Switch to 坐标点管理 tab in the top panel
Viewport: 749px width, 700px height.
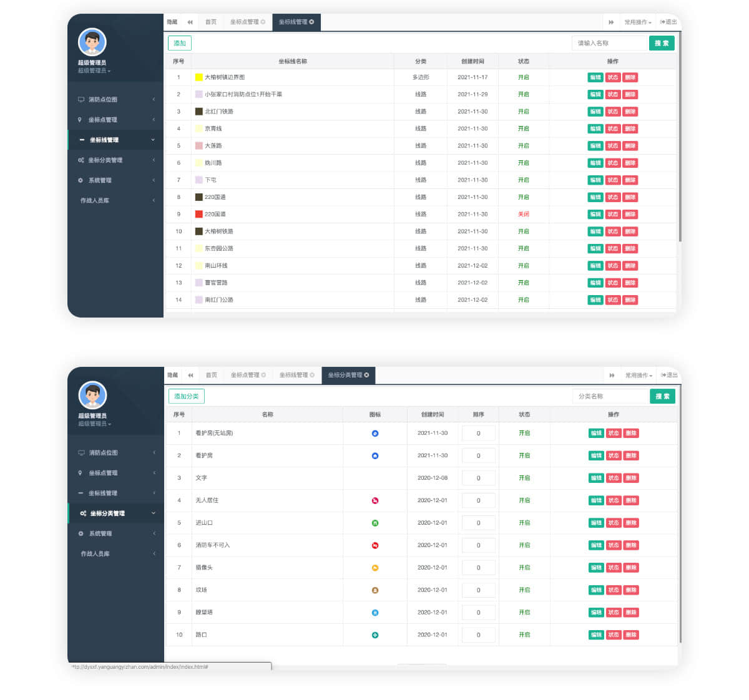[x=247, y=22]
